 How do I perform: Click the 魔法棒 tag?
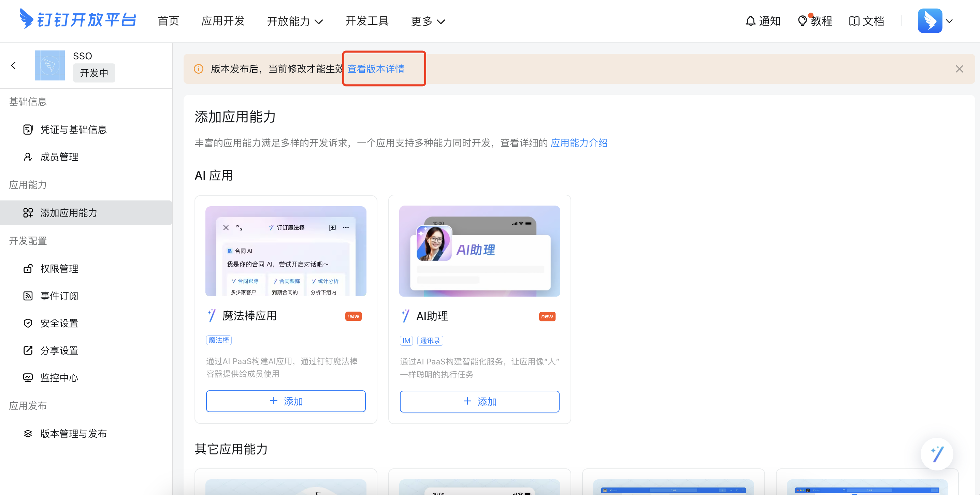coord(219,341)
